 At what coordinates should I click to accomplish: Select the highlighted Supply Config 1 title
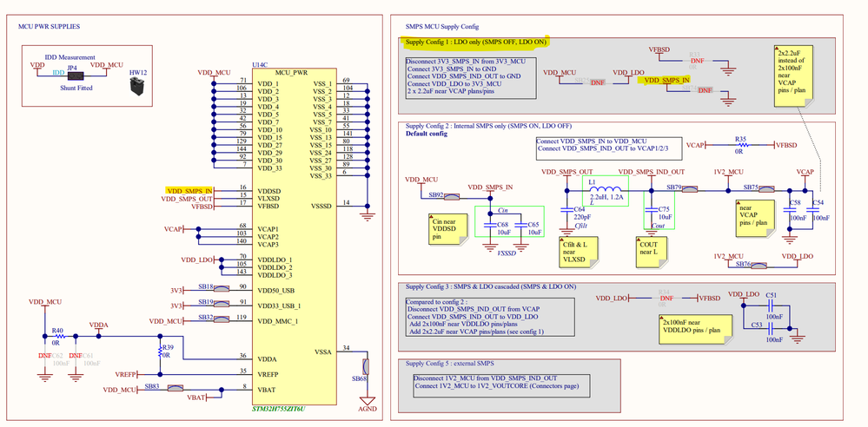(475, 43)
